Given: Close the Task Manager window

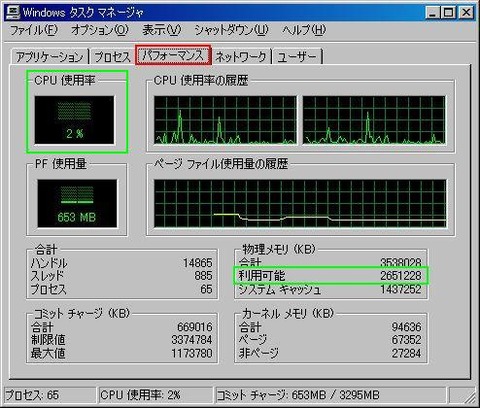Looking at the screenshot, I should point(466,13).
